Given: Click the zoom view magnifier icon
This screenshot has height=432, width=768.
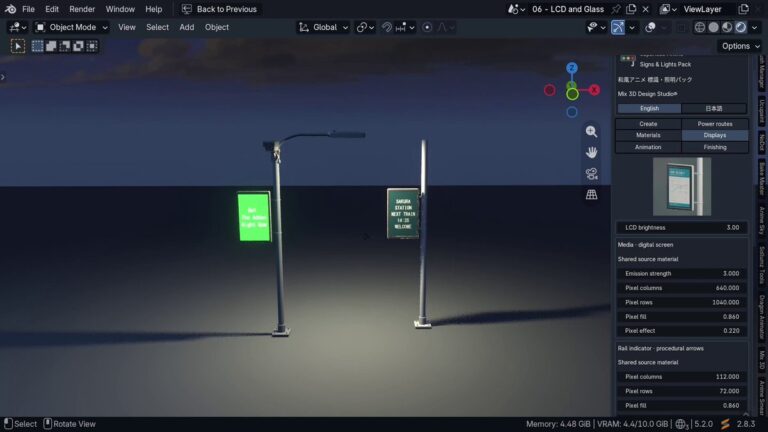Looking at the screenshot, I should [592, 131].
